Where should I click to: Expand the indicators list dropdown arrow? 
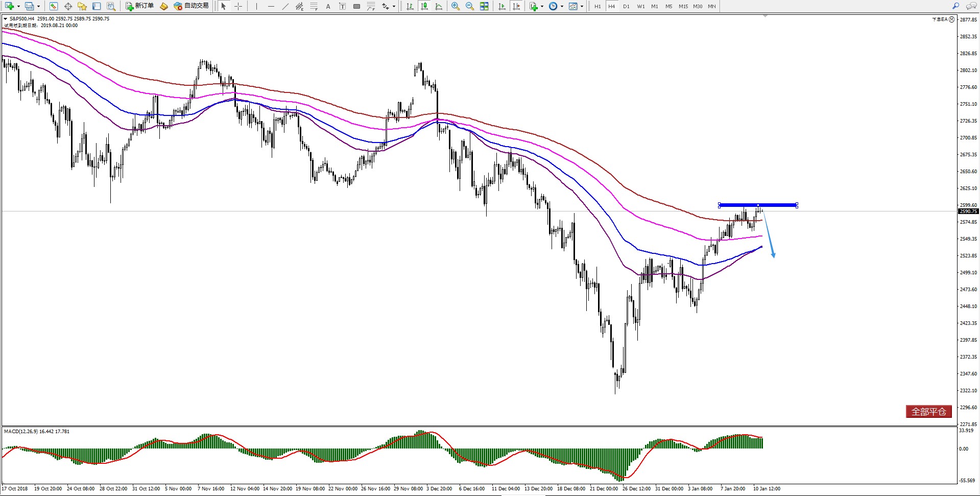click(542, 7)
